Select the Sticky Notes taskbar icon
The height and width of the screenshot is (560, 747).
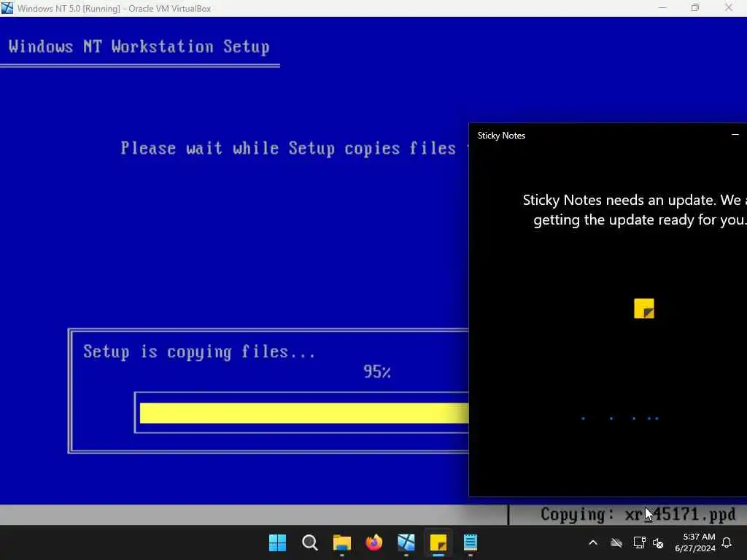point(438,542)
